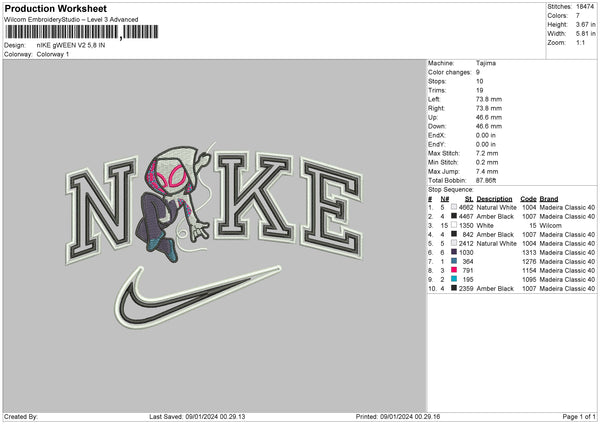This screenshot has height=424, width=600.
Task: Click the N# column header
Action: pos(445,199)
